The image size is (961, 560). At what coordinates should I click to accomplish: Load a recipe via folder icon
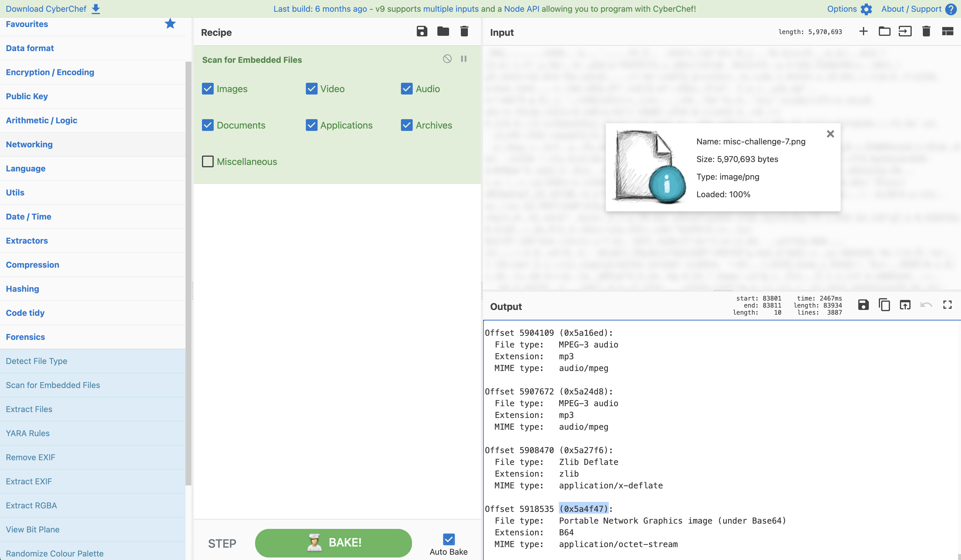click(443, 31)
